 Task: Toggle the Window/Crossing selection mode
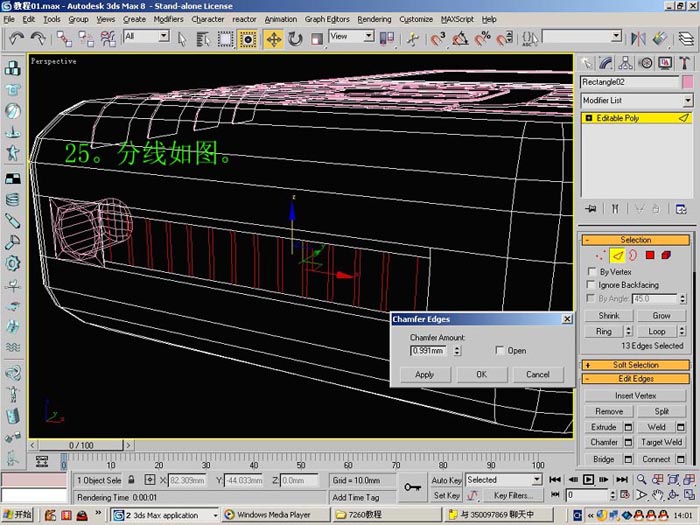point(247,39)
